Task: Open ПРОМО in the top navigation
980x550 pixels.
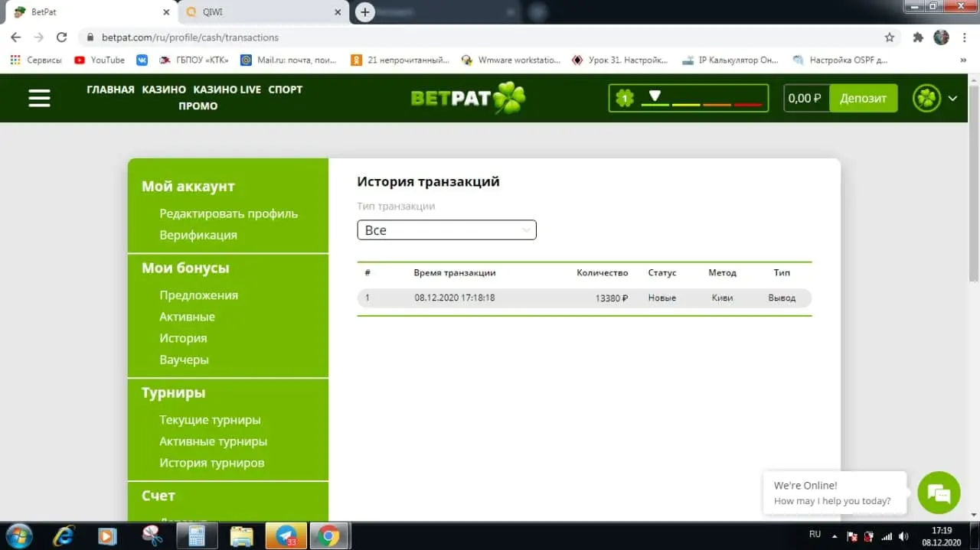Action: [198, 106]
